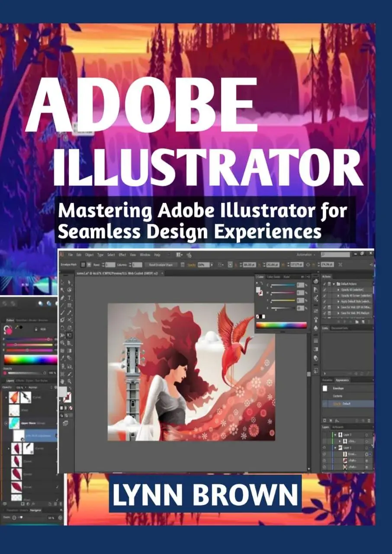
Task: Switch to the Appearance tab
Action: (343, 380)
